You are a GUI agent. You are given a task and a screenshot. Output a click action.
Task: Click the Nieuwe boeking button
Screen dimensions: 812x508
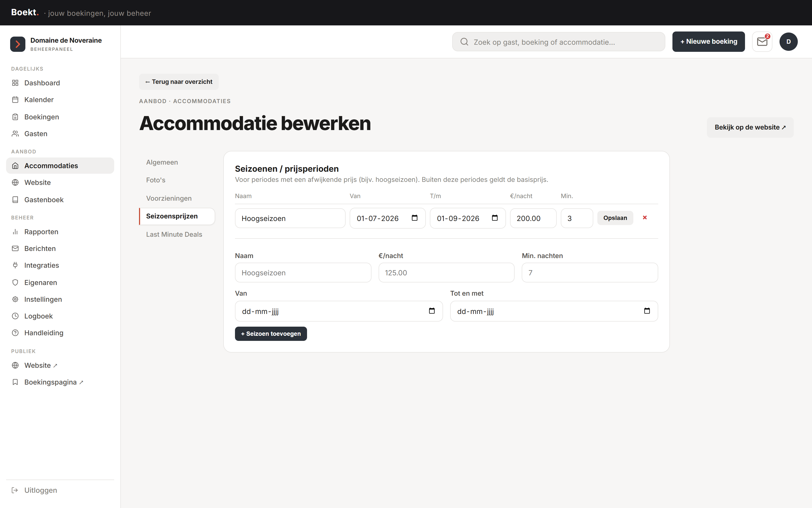coord(708,42)
